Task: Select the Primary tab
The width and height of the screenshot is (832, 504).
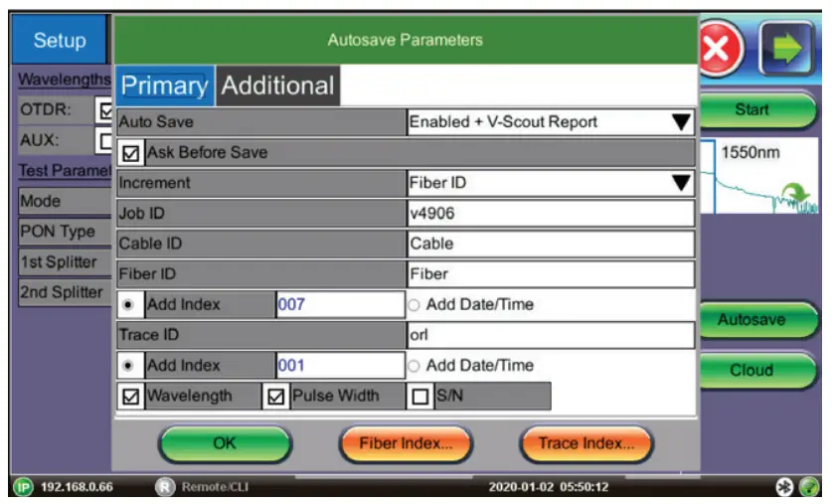Action: coord(163,86)
